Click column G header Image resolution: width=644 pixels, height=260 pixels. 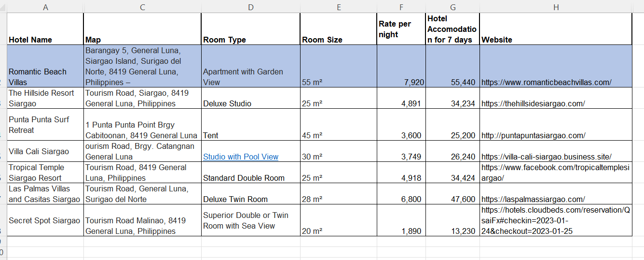pos(452,7)
